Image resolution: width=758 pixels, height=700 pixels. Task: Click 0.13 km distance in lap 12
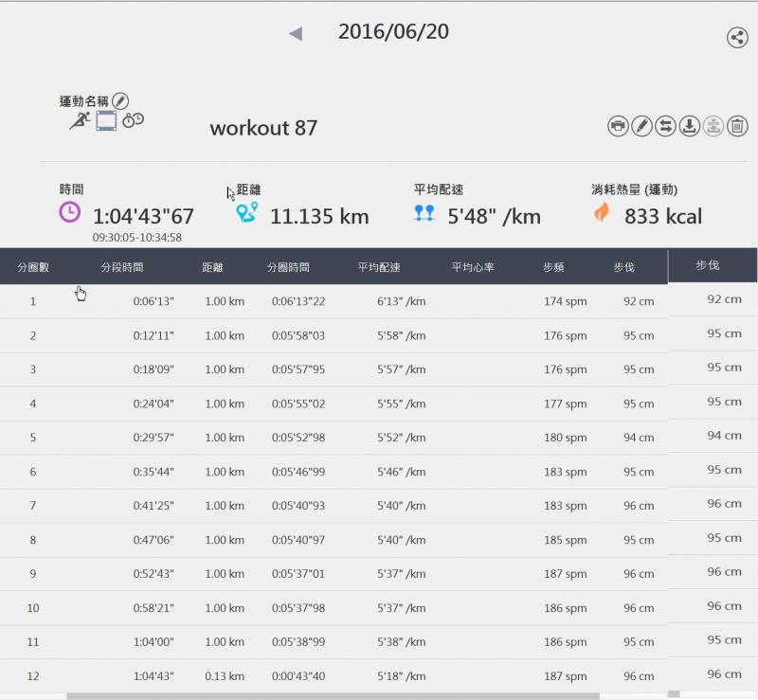[x=225, y=675]
